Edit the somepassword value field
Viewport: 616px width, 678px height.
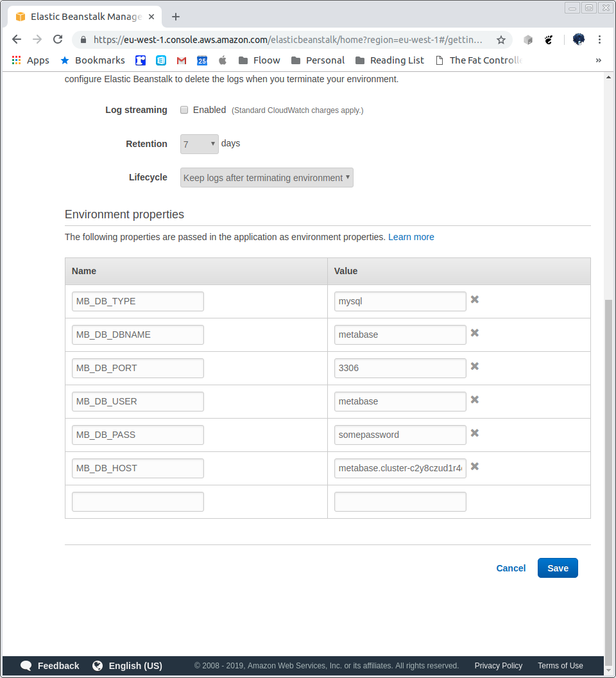400,435
